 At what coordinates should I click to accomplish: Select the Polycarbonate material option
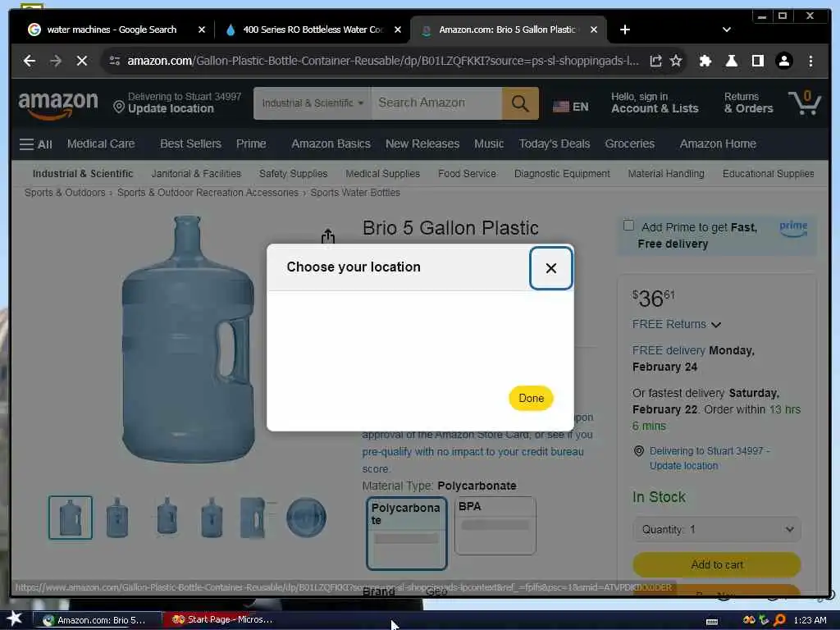pos(407,533)
